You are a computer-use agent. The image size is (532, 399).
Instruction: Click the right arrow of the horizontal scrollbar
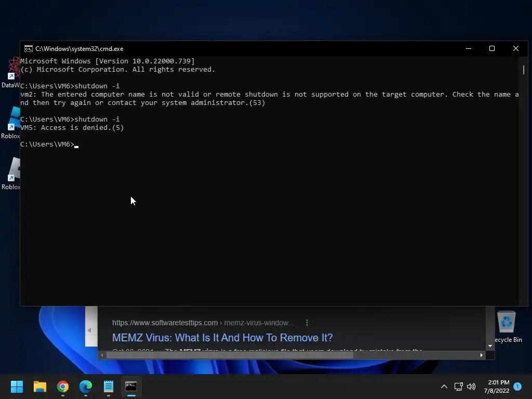(482, 355)
